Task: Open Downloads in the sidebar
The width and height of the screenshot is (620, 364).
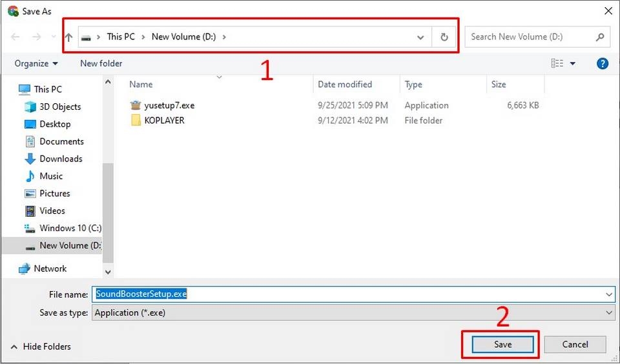Action: pos(61,159)
